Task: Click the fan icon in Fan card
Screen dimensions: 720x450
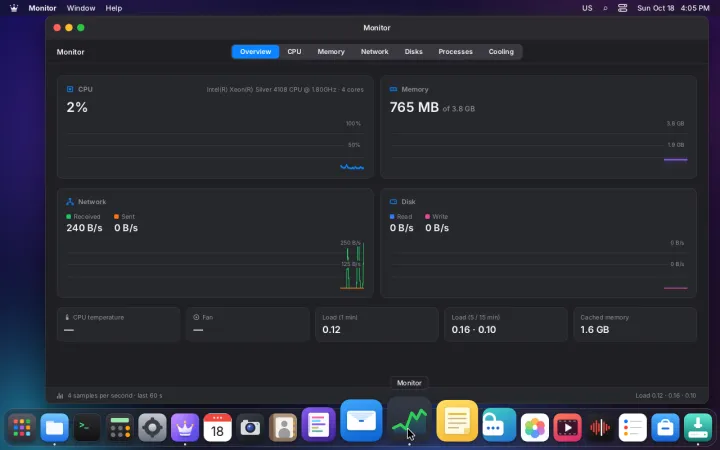Action: point(196,317)
